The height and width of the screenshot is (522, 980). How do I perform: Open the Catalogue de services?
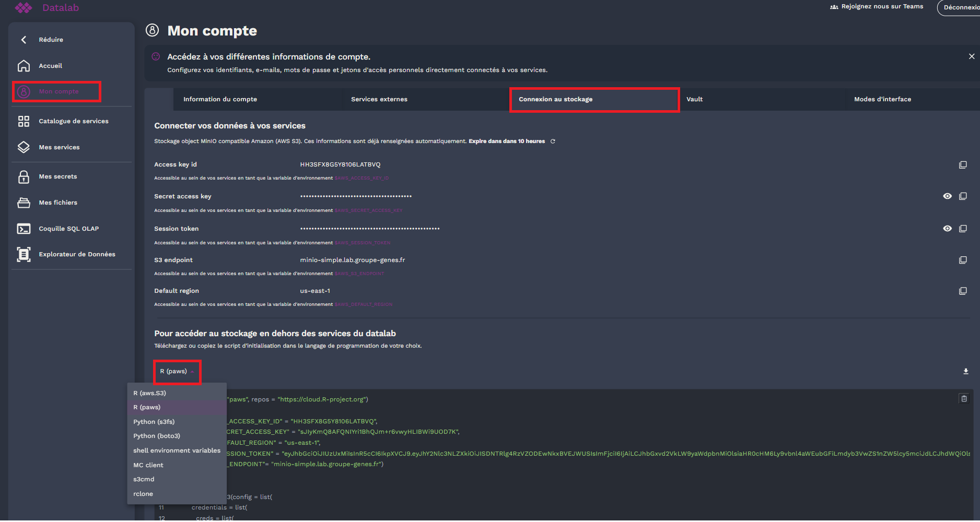[73, 121]
